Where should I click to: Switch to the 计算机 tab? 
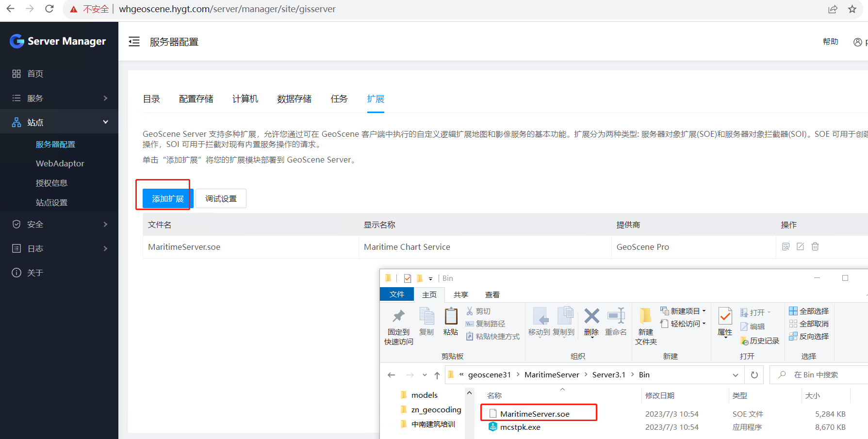point(245,99)
